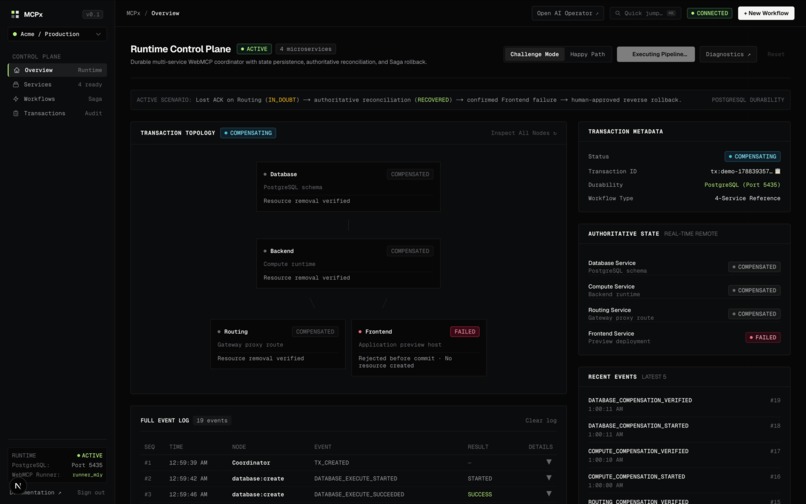Viewport: 806px width, 504px height.
Task: Click the COMPENSATING status in Transaction Metadata
Action: coord(752,156)
